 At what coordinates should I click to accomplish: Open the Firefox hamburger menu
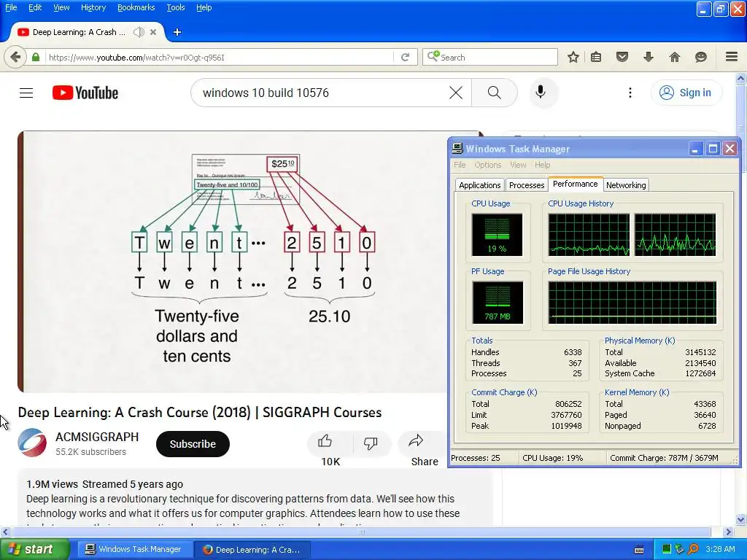click(732, 57)
